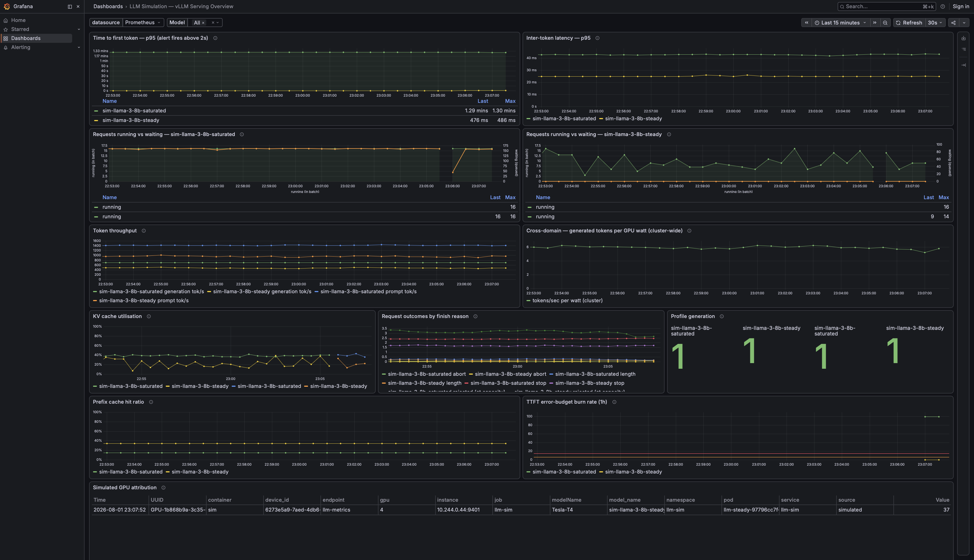Open Alerting in the side menu
Image resolution: width=974 pixels, height=560 pixels.
[21, 47]
